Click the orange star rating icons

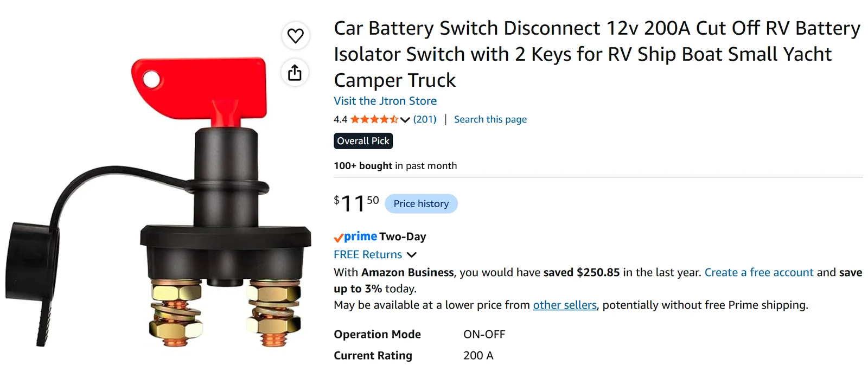(x=374, y=119)
